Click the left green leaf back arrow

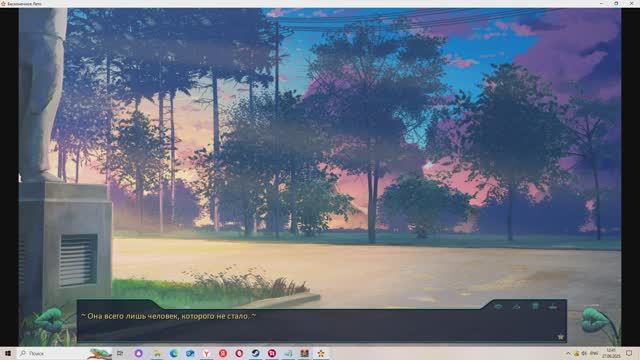(x=49, y=319)
